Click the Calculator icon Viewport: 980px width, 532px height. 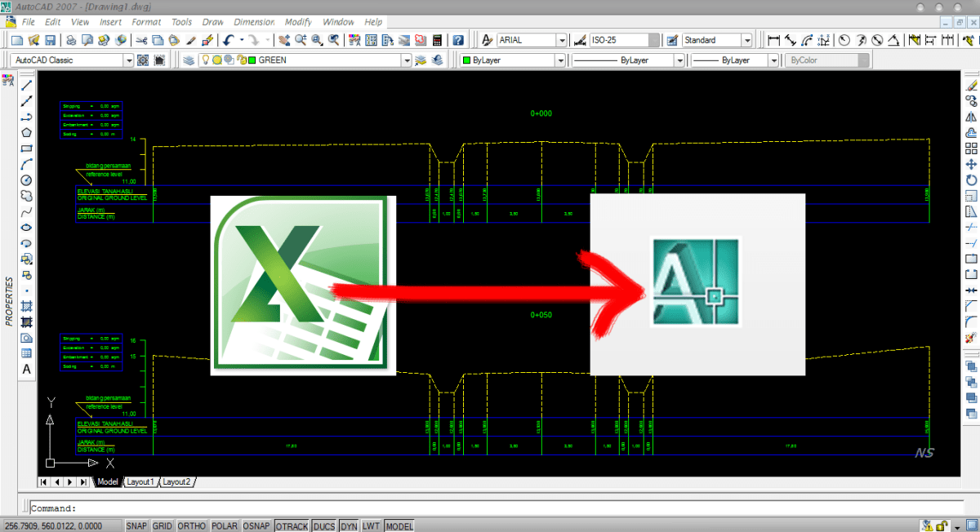coord(437,40)
